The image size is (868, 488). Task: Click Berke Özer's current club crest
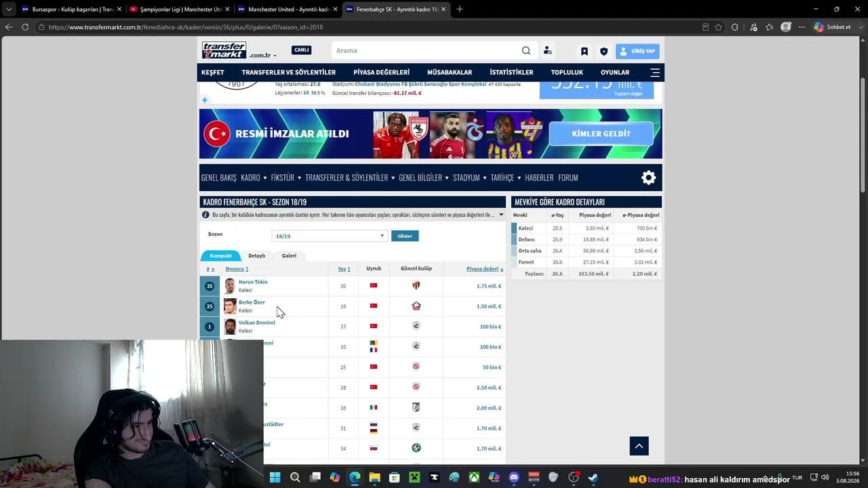click(x=416, y=306)
